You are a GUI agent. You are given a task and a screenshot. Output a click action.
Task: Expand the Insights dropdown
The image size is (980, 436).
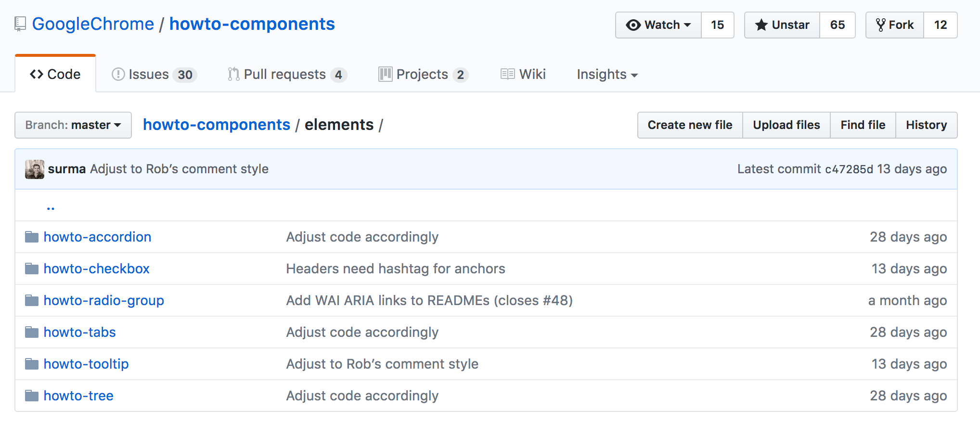pos(607,75)
